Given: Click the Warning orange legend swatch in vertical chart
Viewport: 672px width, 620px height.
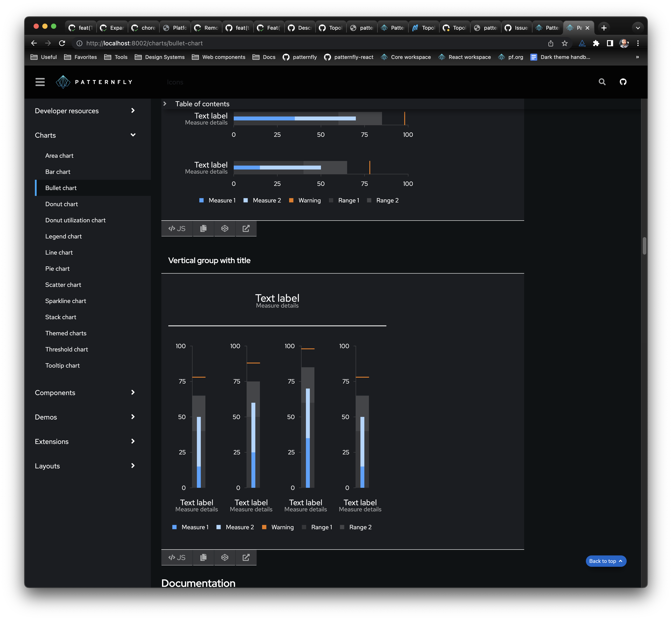Looking at the screenshot, I should pos(264,527).
